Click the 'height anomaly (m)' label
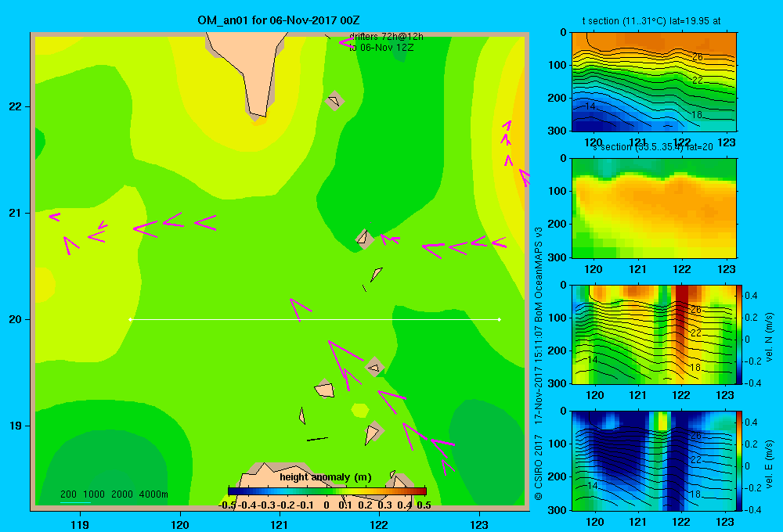The height and width of the screenshot is (532, 783). pyautogui.click(x=326, y=477)
